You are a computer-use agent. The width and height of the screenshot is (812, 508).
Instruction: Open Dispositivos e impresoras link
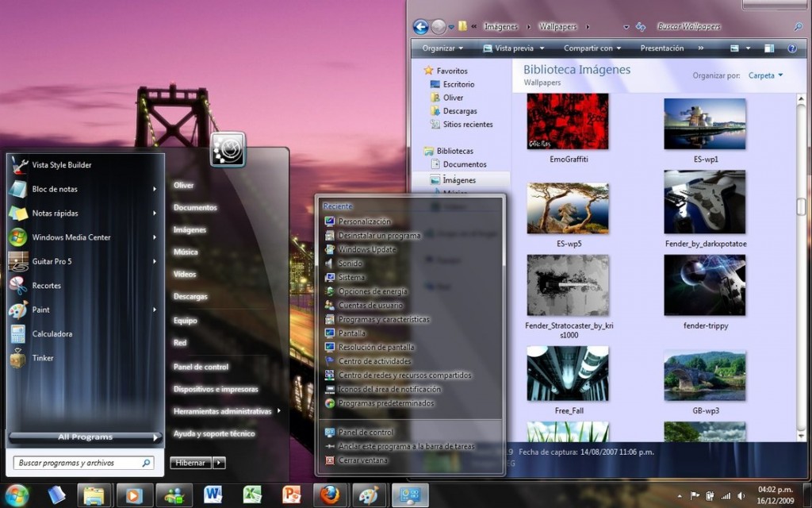coord(216,389)
